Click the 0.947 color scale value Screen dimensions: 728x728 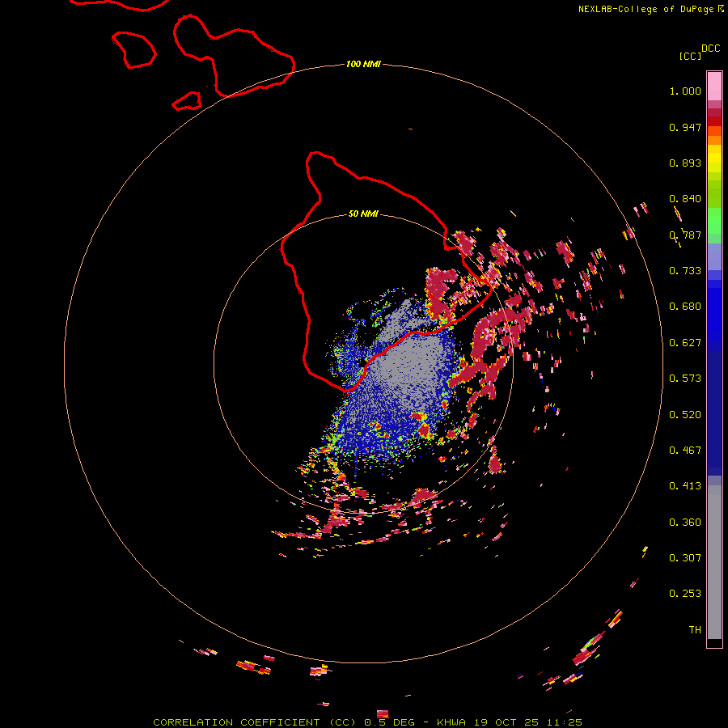click(x=685, y=127)
